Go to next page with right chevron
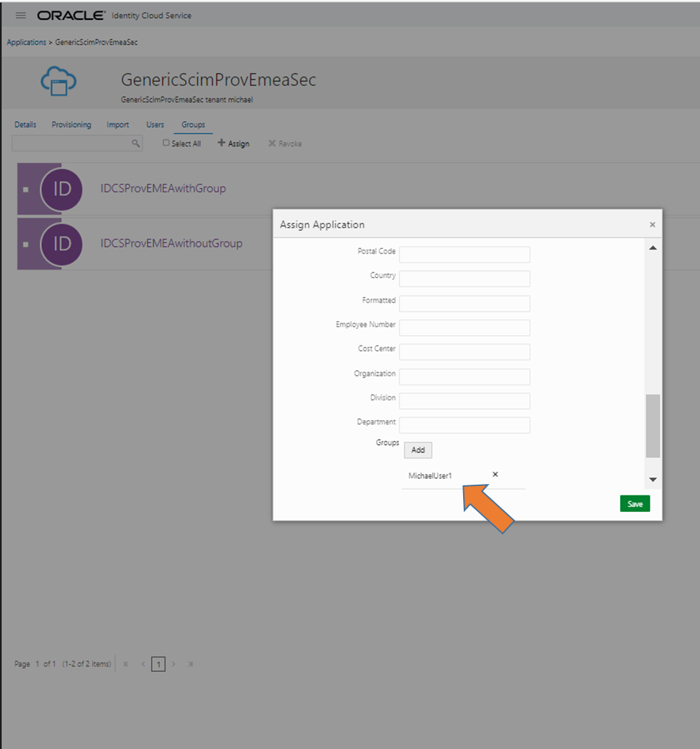Screen dimensions: 700x749 click(174, 664)
